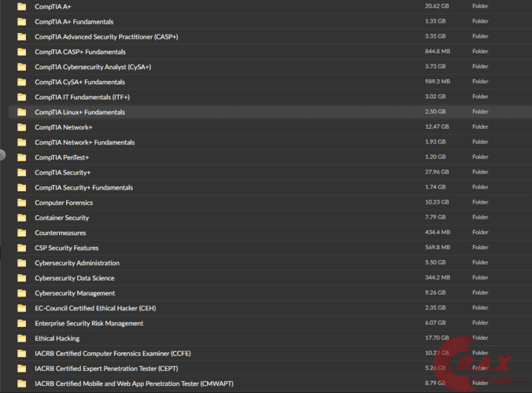
Task: Select the 9.26 GB size value
Action: pyautogui.click(x=435, y=292)
